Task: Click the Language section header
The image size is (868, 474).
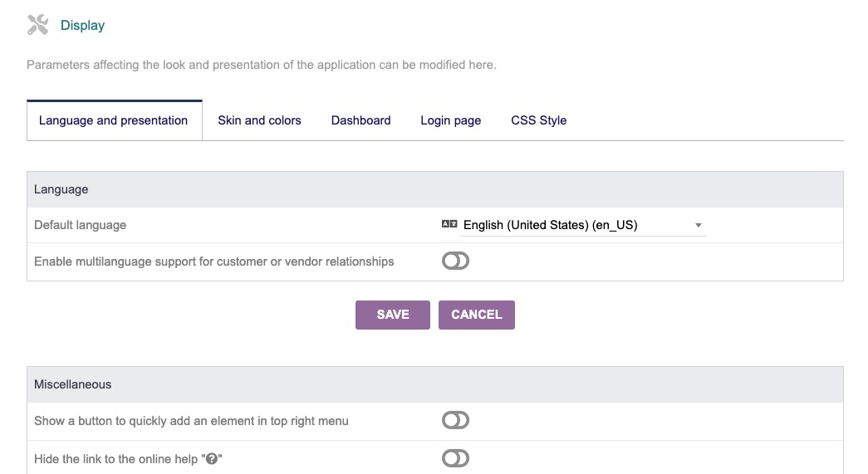Action: click(x=61, y=189)
